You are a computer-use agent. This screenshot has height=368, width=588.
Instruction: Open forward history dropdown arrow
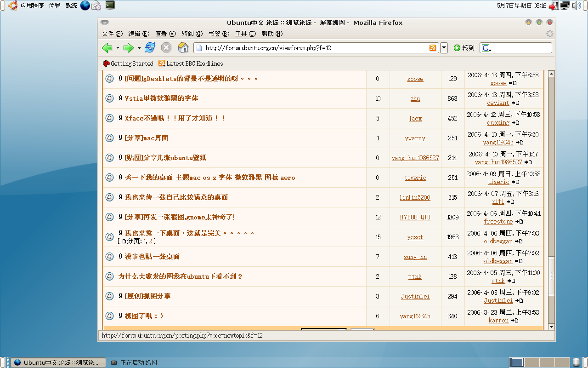click(x=139, y=48)
